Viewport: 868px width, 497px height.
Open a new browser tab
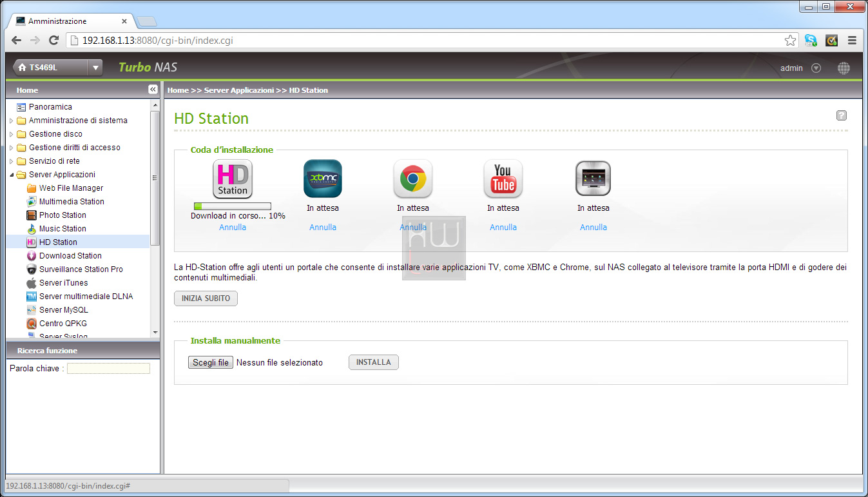click(147, 21)
